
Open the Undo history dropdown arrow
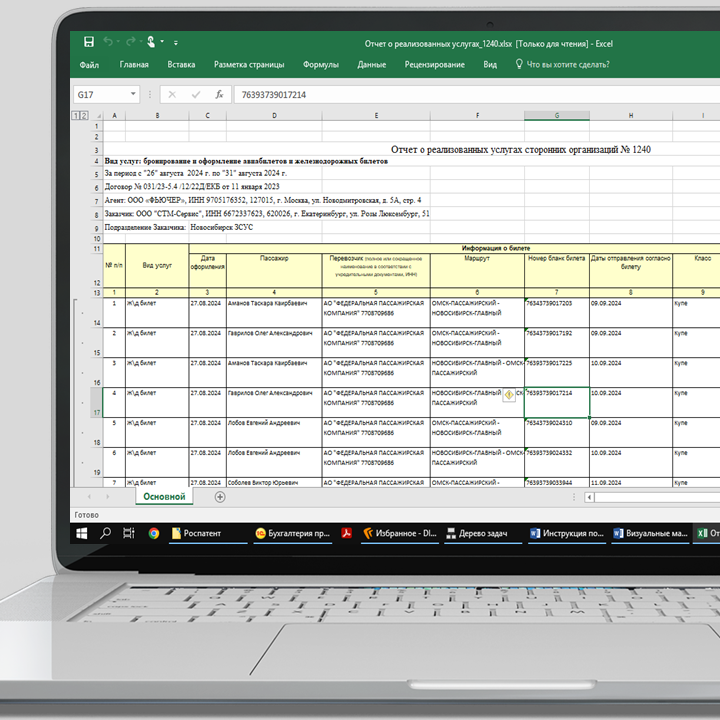click(x=118, y=42)
